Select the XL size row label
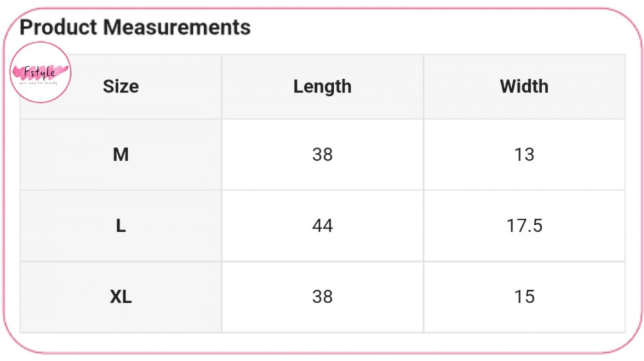644x361 pixels. coord(121,297)
